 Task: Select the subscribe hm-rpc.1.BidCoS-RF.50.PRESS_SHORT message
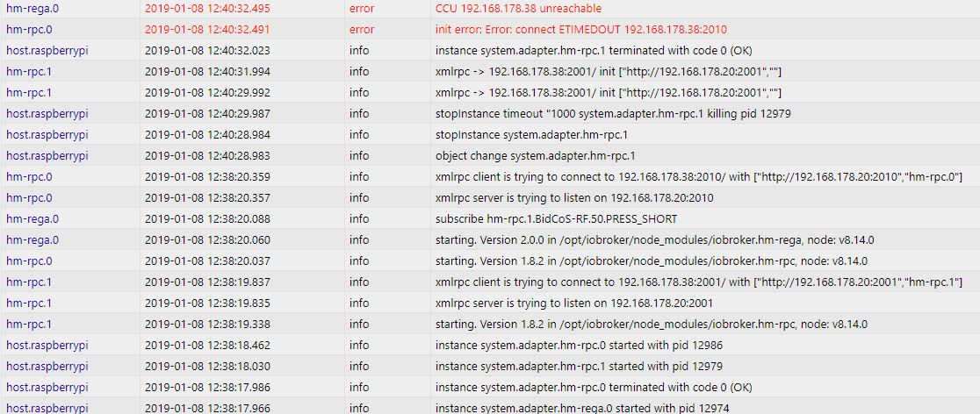tap(556, 218)
